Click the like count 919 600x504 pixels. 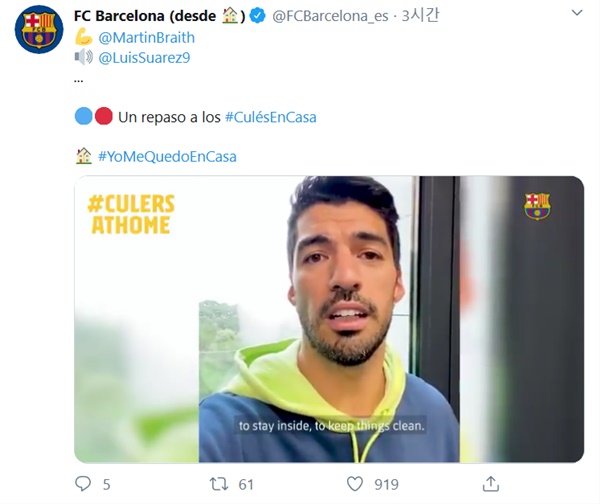386,484
